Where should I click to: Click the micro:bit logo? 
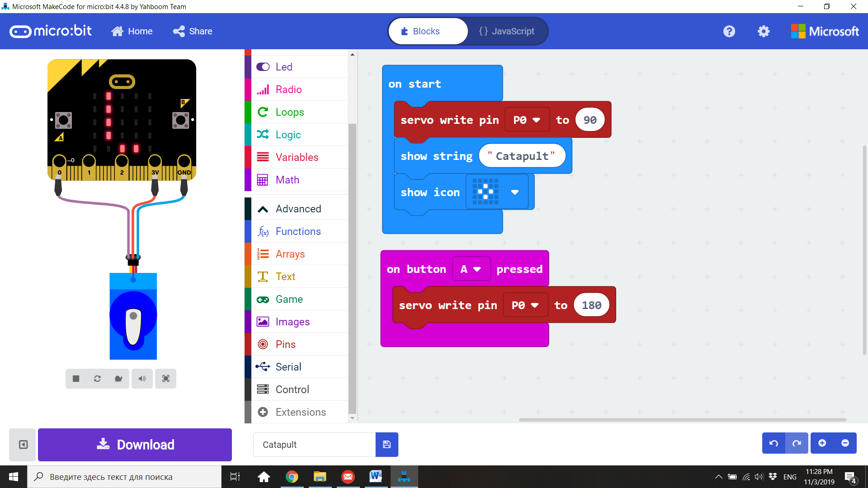coord(51,31)
